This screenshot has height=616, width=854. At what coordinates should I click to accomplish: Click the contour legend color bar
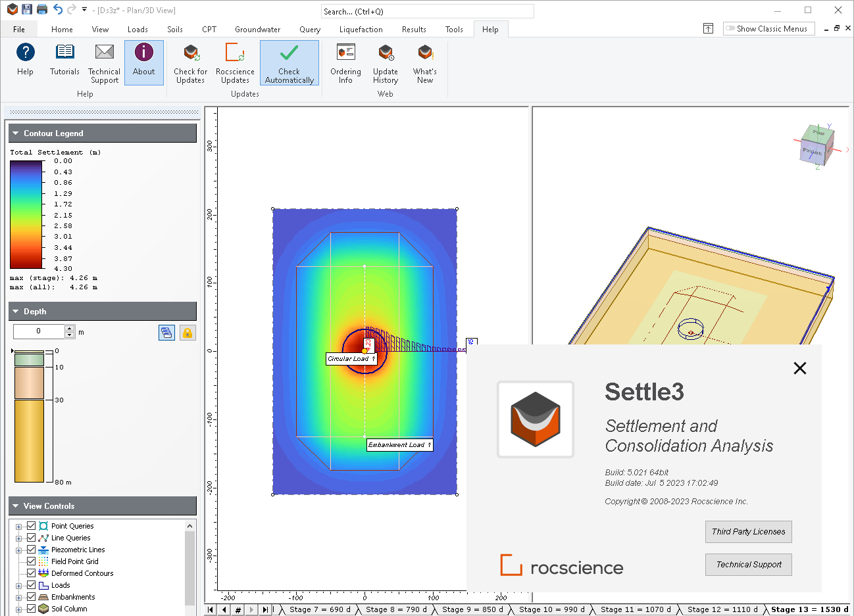[x=26, y=215]
